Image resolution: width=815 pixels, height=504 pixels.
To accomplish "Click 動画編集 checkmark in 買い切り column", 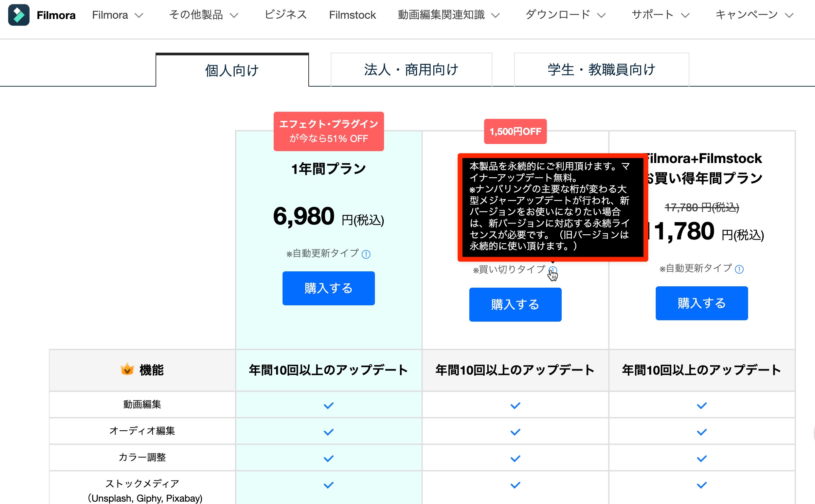I will [515, 405].
